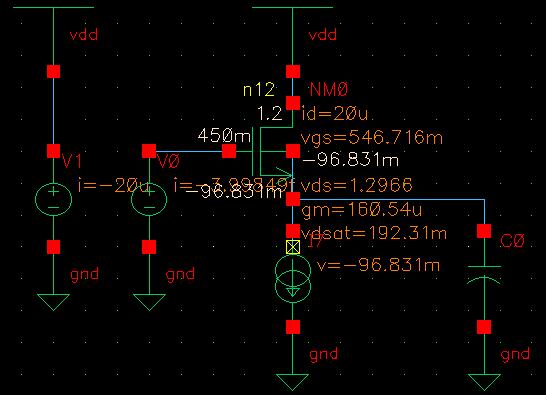Image resolution: width=546 pixels, height=395 pixels.
Task: Select the V1 voltage source symbol
Action: [53, 199]
